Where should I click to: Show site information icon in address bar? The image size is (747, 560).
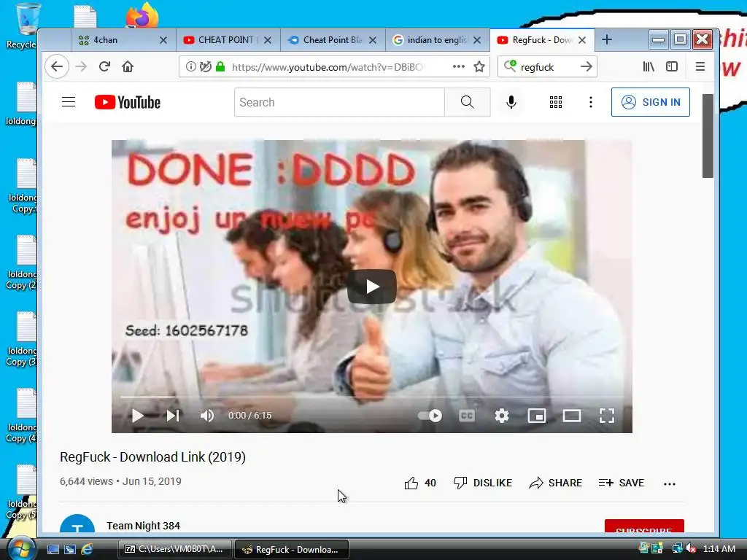pyautogui.click(x=190, y=66)
